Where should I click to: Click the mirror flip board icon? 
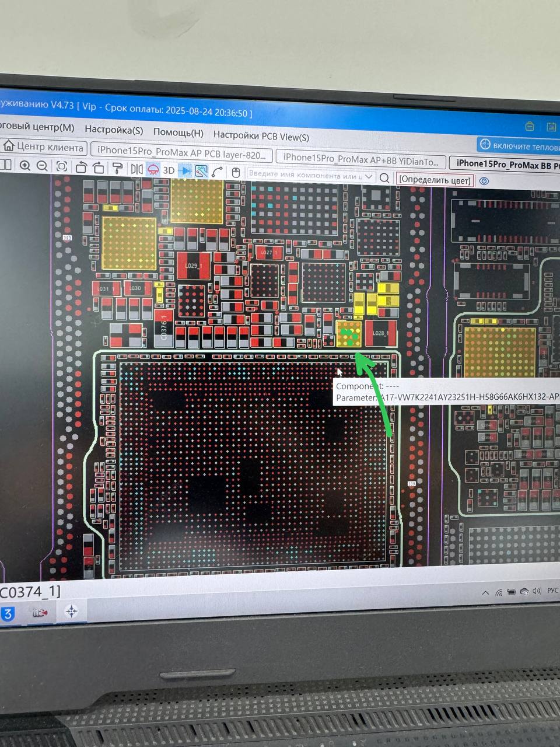[x=136, y=169]
